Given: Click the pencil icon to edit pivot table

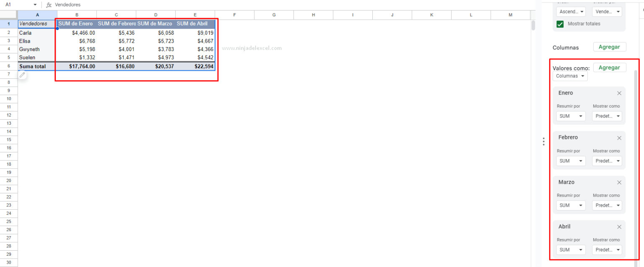Looking at the screenshot, I should tap(22, 74).
